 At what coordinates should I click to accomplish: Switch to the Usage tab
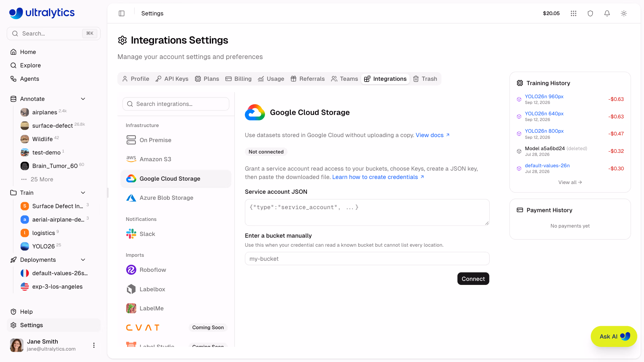(271, 79)
